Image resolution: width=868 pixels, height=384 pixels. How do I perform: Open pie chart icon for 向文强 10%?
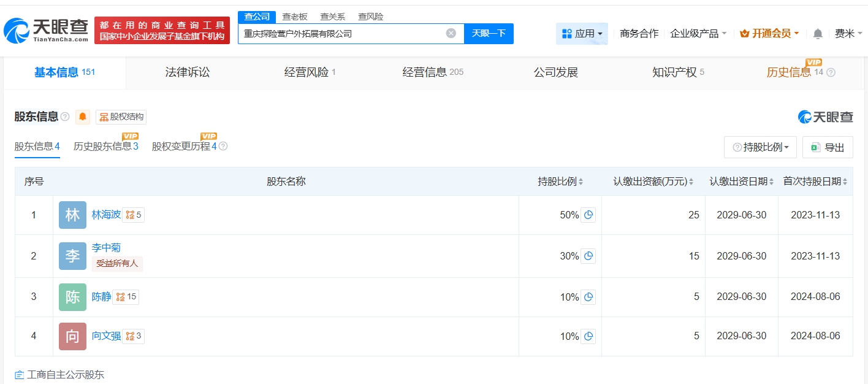[x=588, y=336]
